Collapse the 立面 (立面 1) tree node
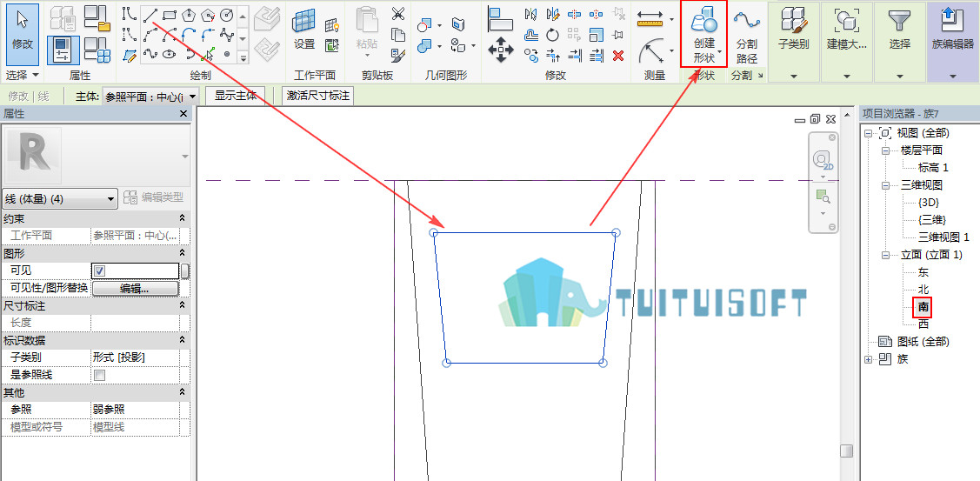The height and width of the screenshot is (481, 980). pyautogui.click(x=885, y=255)
